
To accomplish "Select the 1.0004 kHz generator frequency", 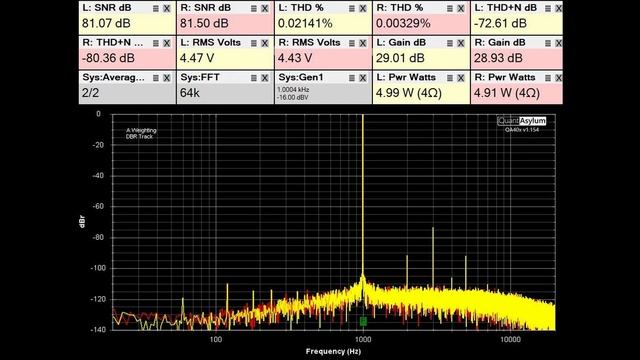I will [293, 89].
